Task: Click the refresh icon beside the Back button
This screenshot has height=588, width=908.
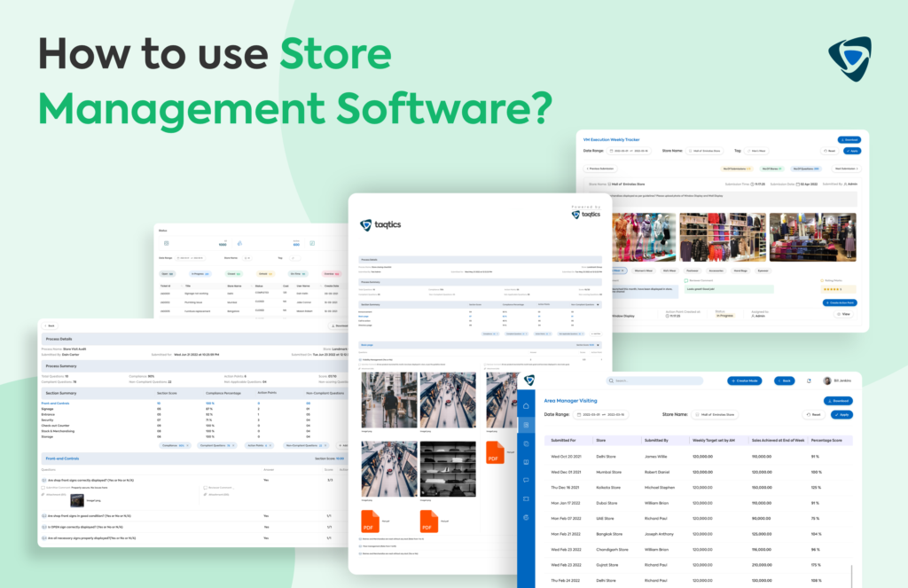Action: click(809, 380)
